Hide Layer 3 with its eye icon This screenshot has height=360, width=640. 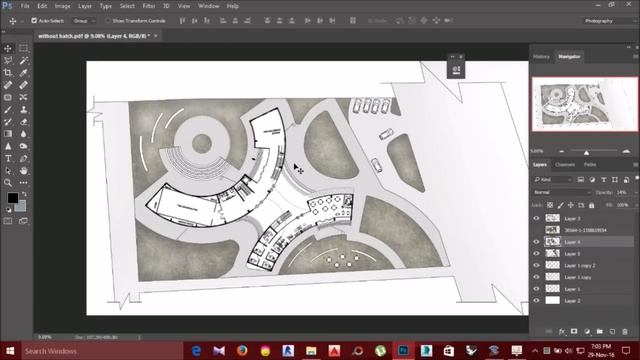536,218
